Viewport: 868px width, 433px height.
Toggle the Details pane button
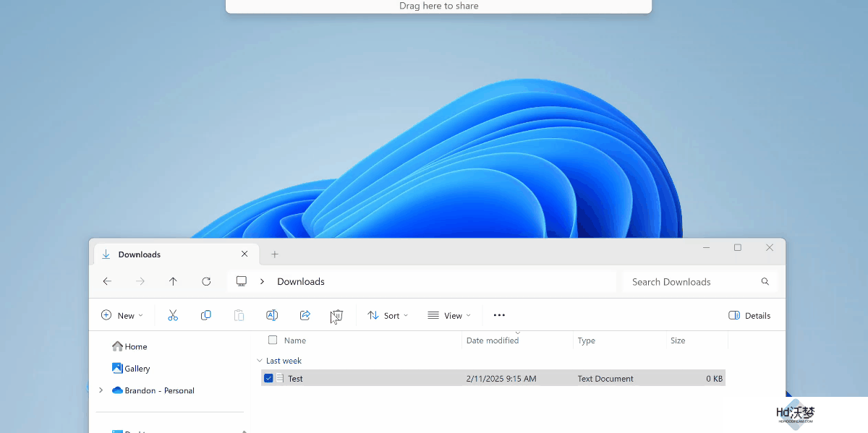pyautogui.click(x=749, y=315)
